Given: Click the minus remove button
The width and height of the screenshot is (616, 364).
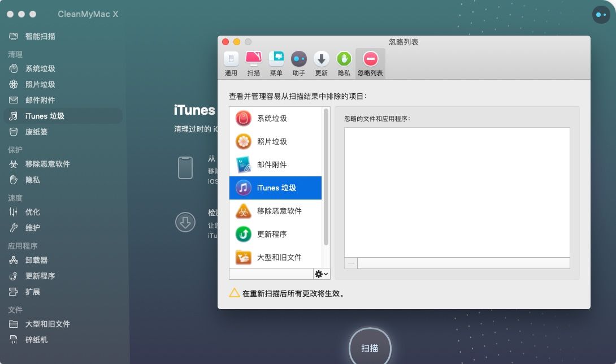Looking at the screenshot, I should pyautogui.click(x=351, y=263).
